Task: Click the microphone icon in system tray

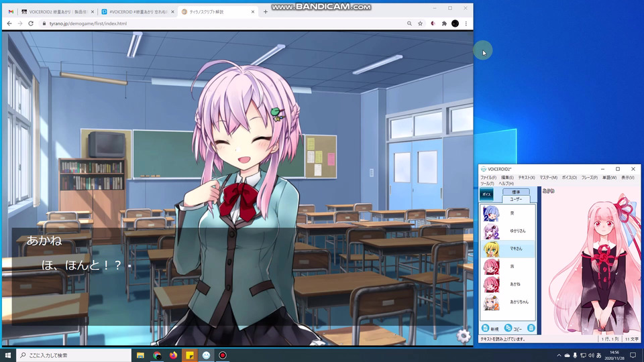Action: 575,355
